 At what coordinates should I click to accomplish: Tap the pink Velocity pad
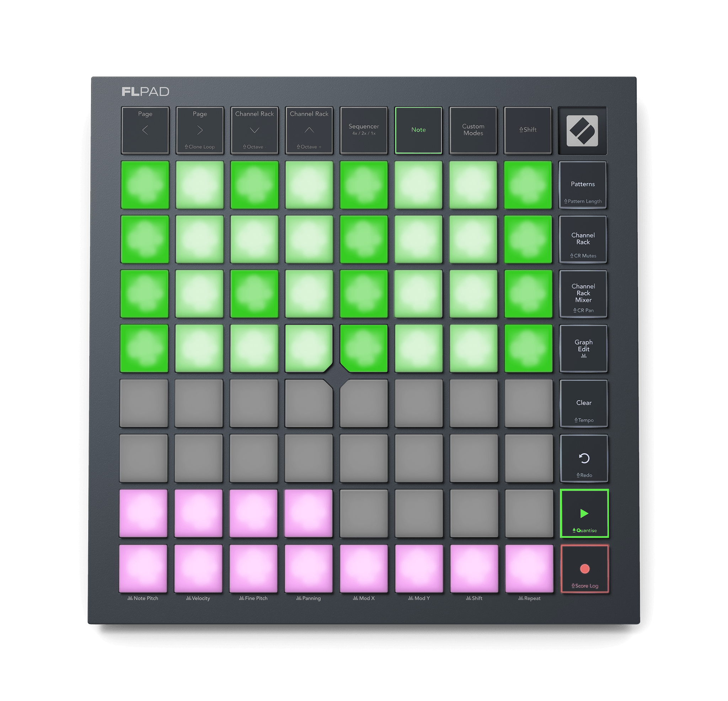click(x=198, y=568)
